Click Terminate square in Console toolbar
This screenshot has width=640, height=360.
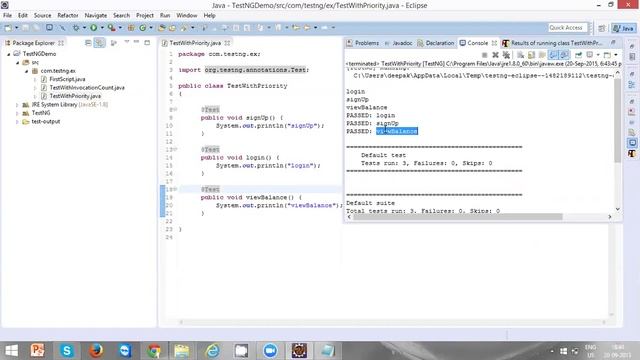[x=484, y=55]
